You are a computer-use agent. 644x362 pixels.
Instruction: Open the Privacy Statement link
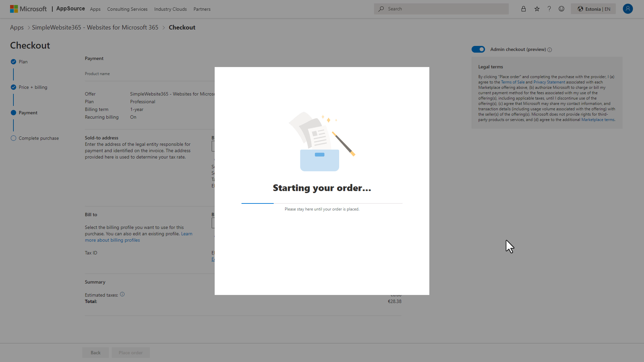[x=549, y=82]
